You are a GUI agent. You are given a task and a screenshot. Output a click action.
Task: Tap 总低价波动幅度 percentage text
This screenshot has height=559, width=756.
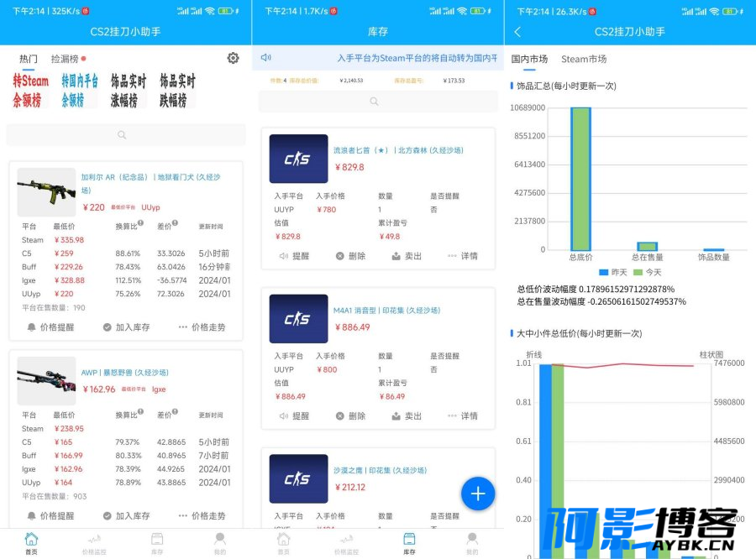596,289
